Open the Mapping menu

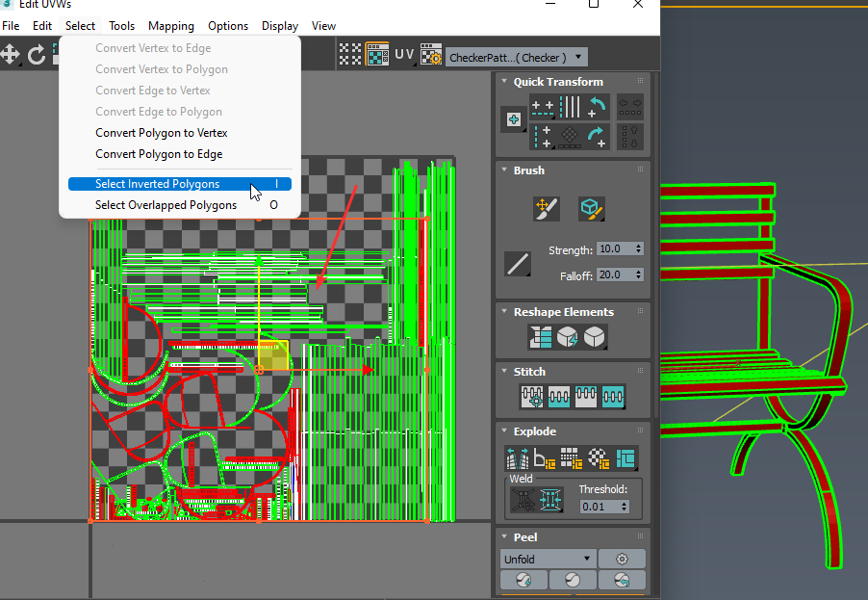click(x=170, y=26)
